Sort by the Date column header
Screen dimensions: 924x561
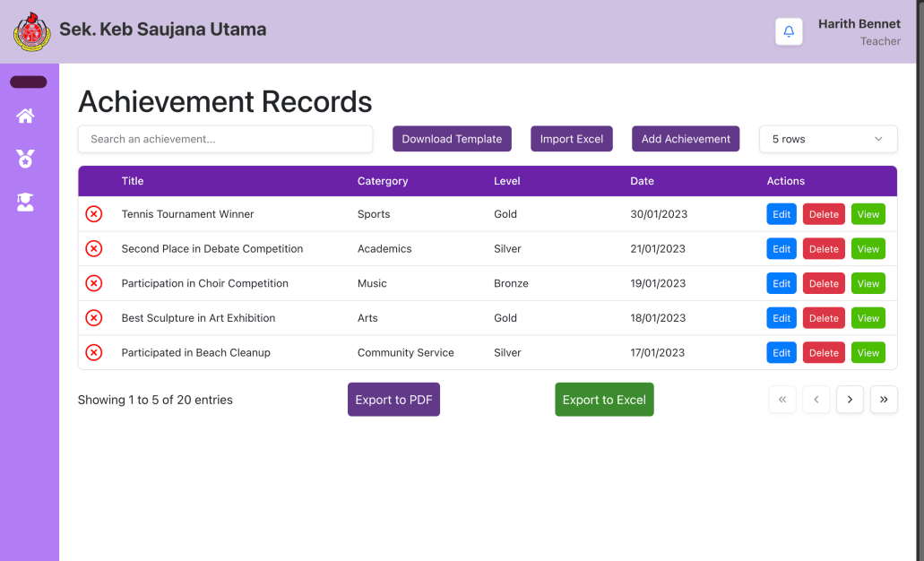tap(642, 181)
